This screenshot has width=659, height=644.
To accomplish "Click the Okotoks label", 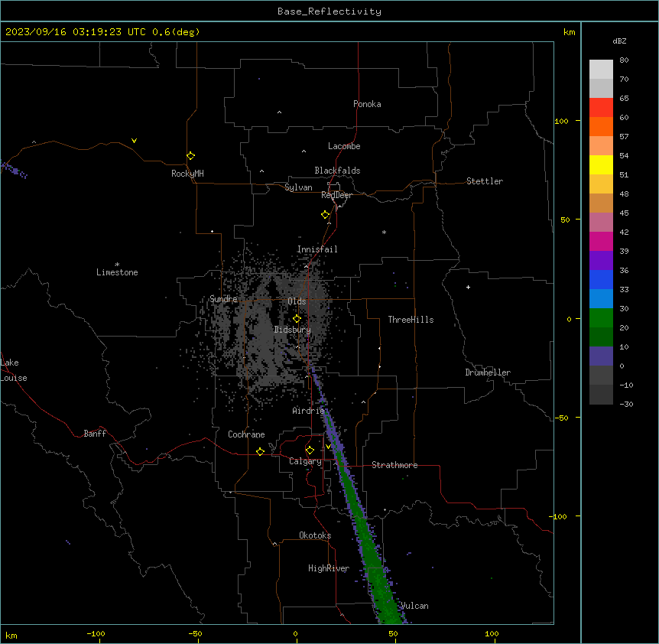I will click(x=315, y=535).
